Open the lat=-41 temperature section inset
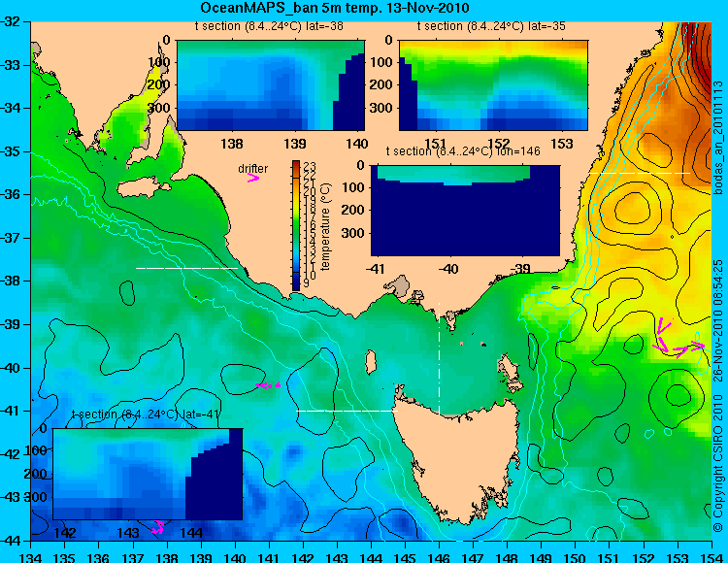728x563 pixels. click(148, 474)
